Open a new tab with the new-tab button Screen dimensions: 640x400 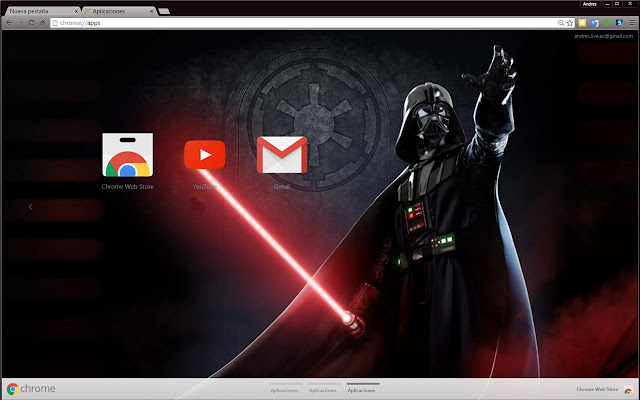(x=164, y=11)
